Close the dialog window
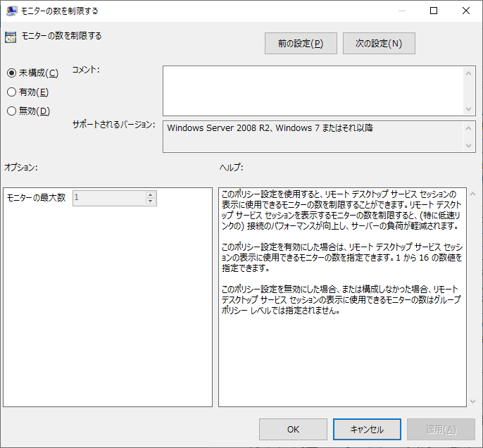483x448 pixels. (466, 11)
